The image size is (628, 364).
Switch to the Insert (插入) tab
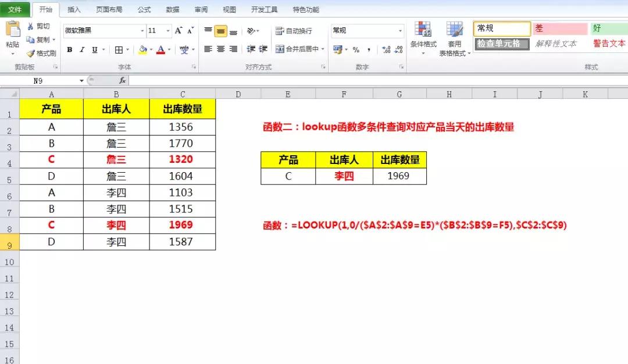point(74,10)
